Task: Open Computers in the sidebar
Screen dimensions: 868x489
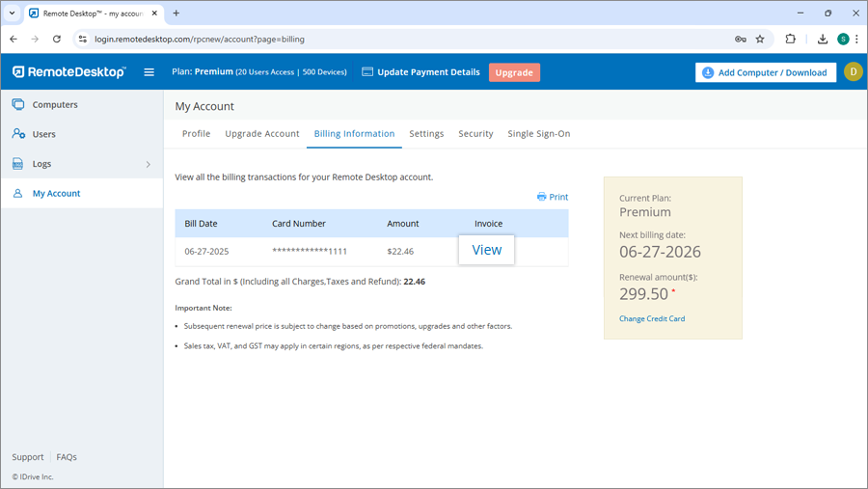Action: (x=54, y=104)
